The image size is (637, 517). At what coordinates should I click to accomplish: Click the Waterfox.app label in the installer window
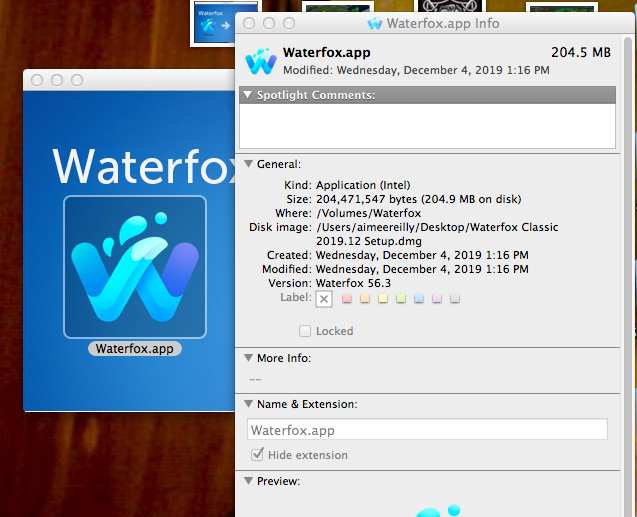135,348
